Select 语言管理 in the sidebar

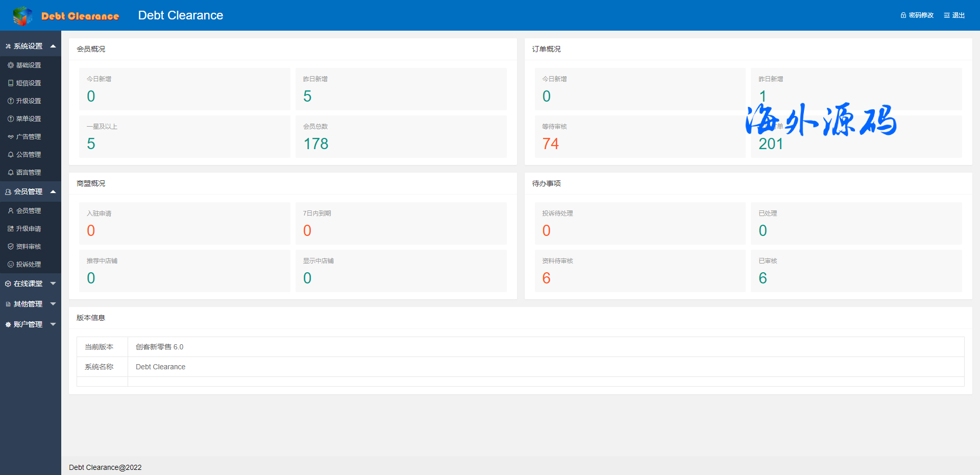[29, 173]
